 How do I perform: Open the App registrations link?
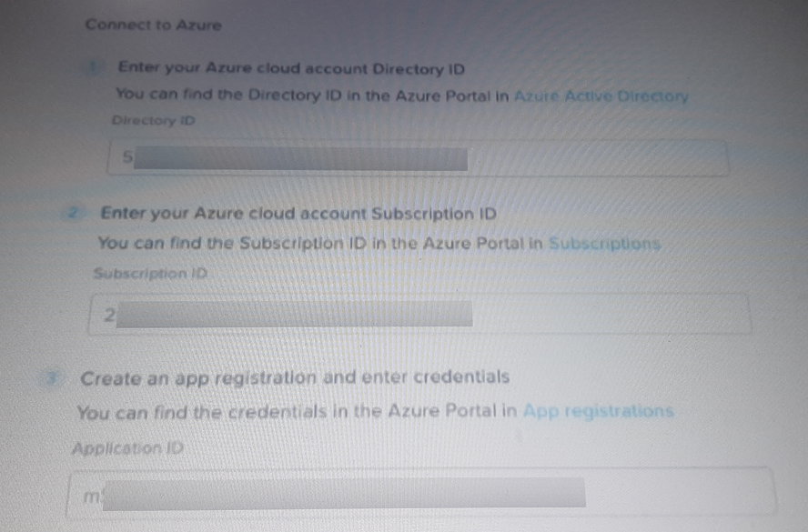[599, 411]
